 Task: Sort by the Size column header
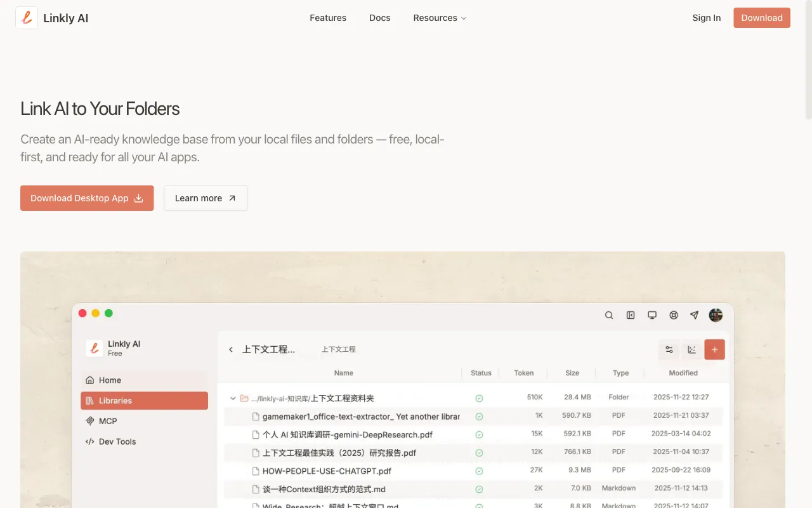coord(572,373)
